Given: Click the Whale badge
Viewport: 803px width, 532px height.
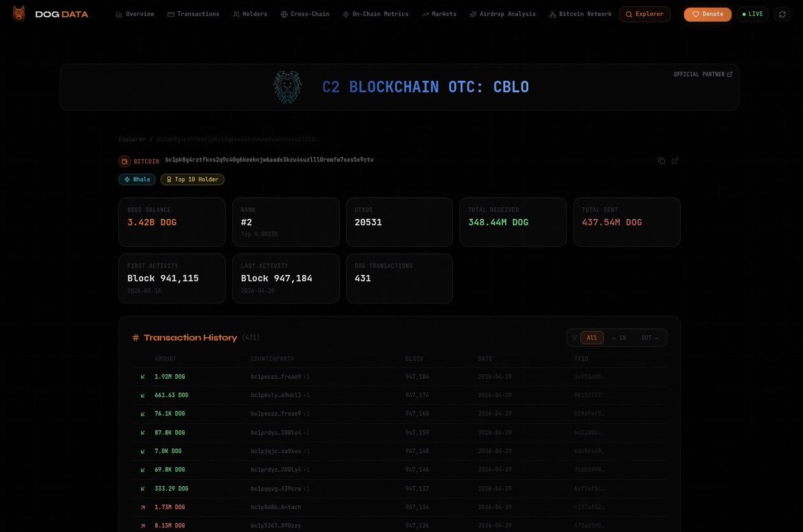Looking at the screenshot, I should [137, 179].
